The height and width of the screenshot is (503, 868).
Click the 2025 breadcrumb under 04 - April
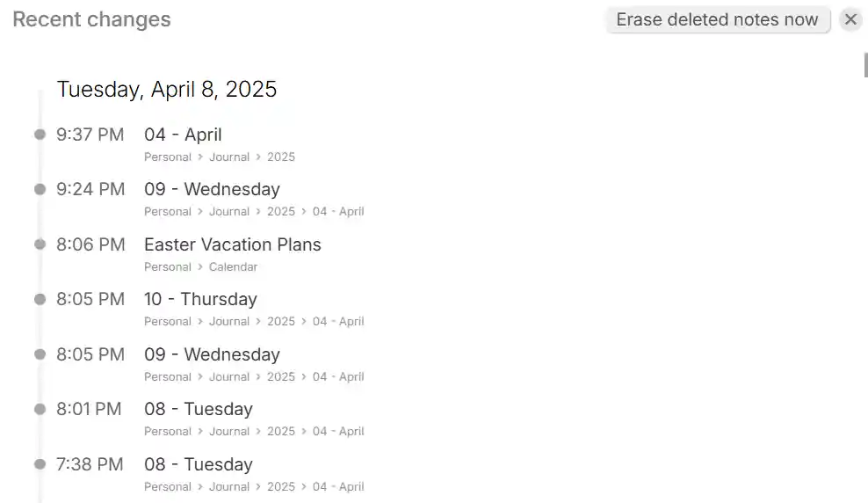tap(281, 157)
